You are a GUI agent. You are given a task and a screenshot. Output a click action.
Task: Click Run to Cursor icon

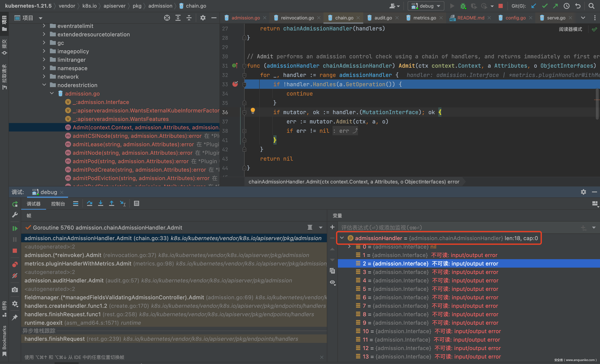pos(123,204)
